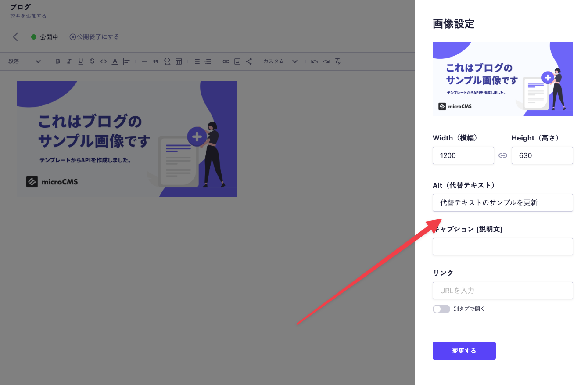Toggle bold formatting in the editor toolbar
The height and width of the screenshot is (385, 588).
tap(58, 61)
